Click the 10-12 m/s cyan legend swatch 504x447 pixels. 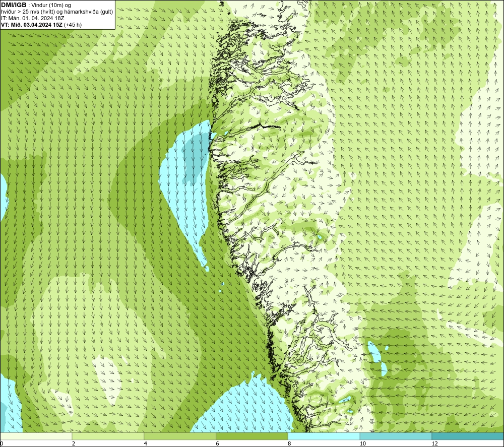pos(396,436)
